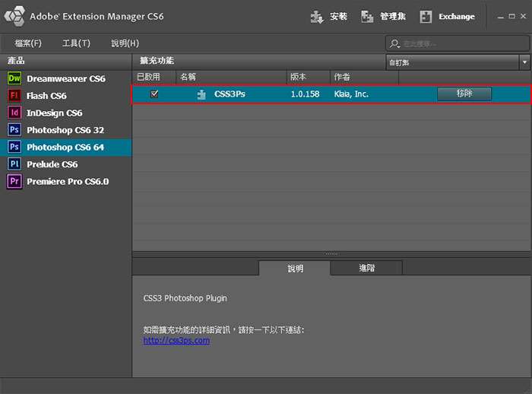Screen dimensions: 532x394
Task: Click the Exchange text button
Action: [x=456, y=17]
